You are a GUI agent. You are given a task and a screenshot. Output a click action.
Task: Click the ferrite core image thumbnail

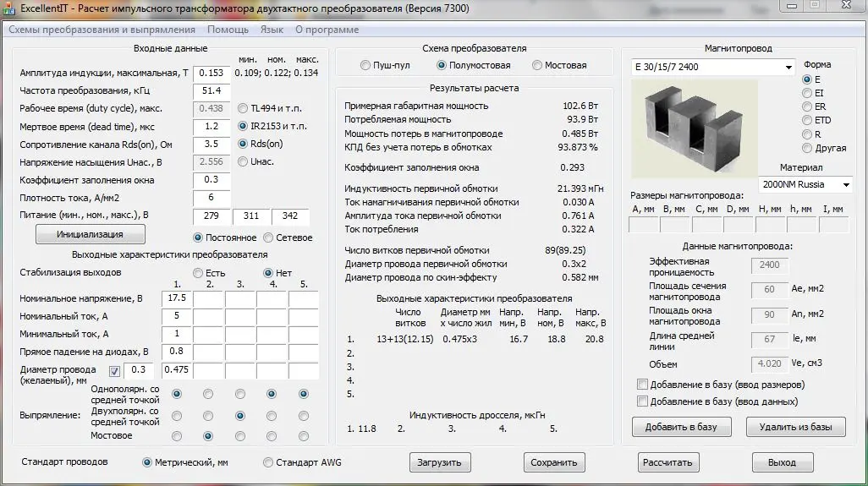[x=695, y=128]
